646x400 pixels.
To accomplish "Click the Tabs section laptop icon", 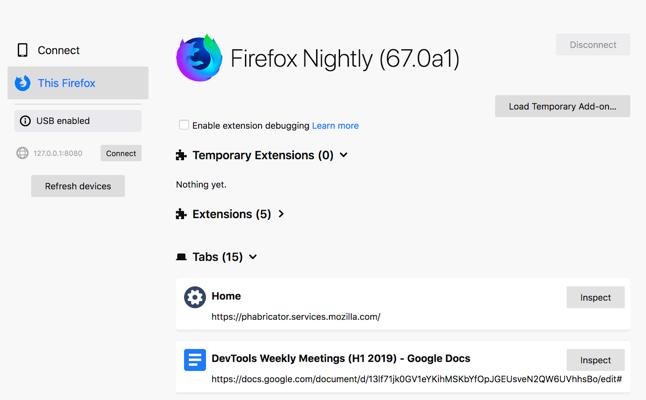I will 181,257.
